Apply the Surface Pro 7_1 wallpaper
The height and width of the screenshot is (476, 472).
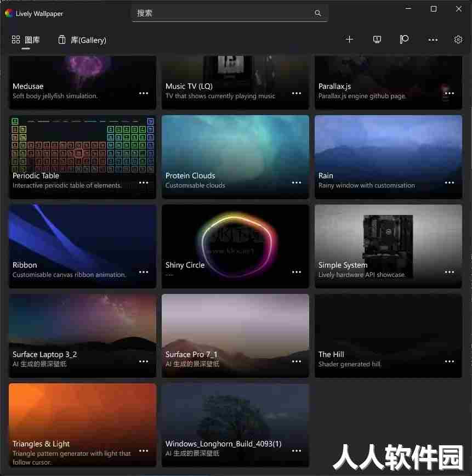pyautogui.click(x=236, y=336)
